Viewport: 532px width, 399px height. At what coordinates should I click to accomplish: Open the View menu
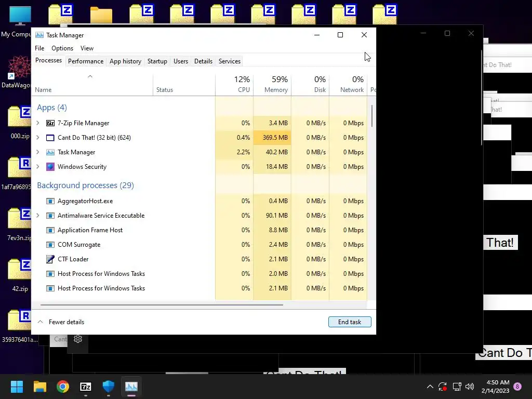87,48
